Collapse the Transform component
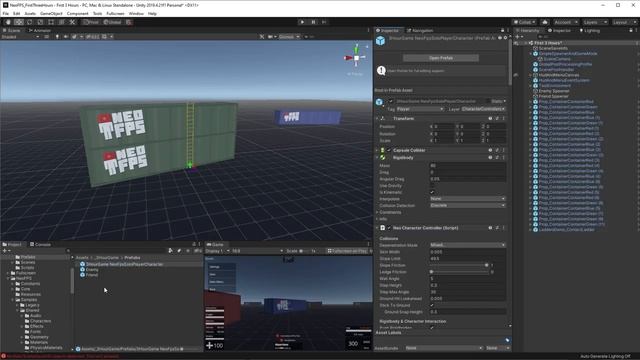 coord(377,118)
